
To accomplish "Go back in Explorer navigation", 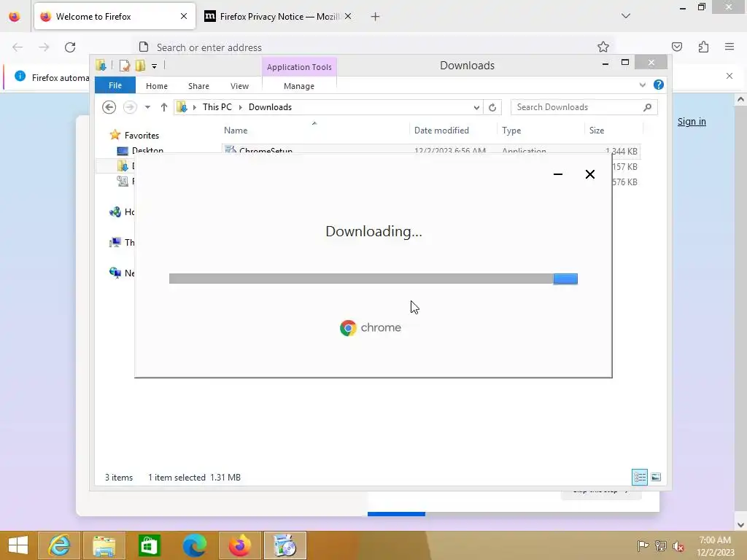I will [109, 107].
